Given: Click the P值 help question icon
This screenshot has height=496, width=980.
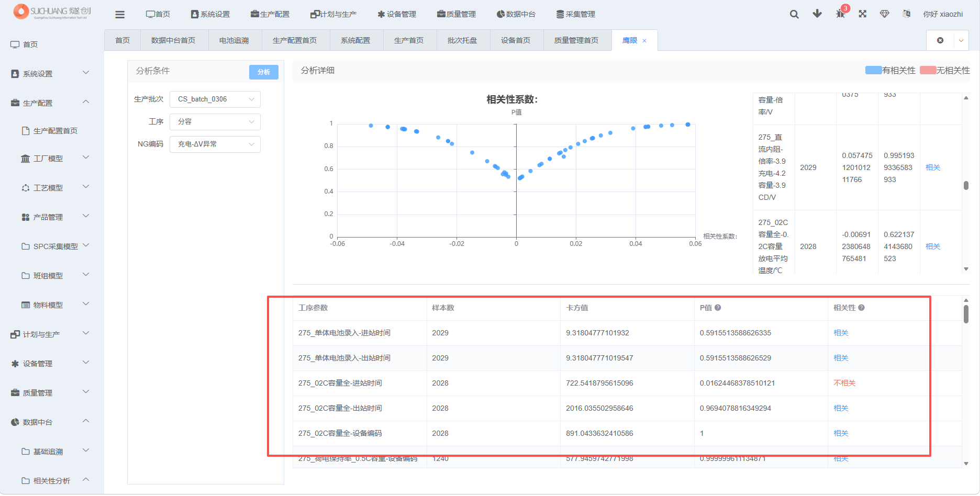Looking at the screenshot, I should click(x=718, y=308).
